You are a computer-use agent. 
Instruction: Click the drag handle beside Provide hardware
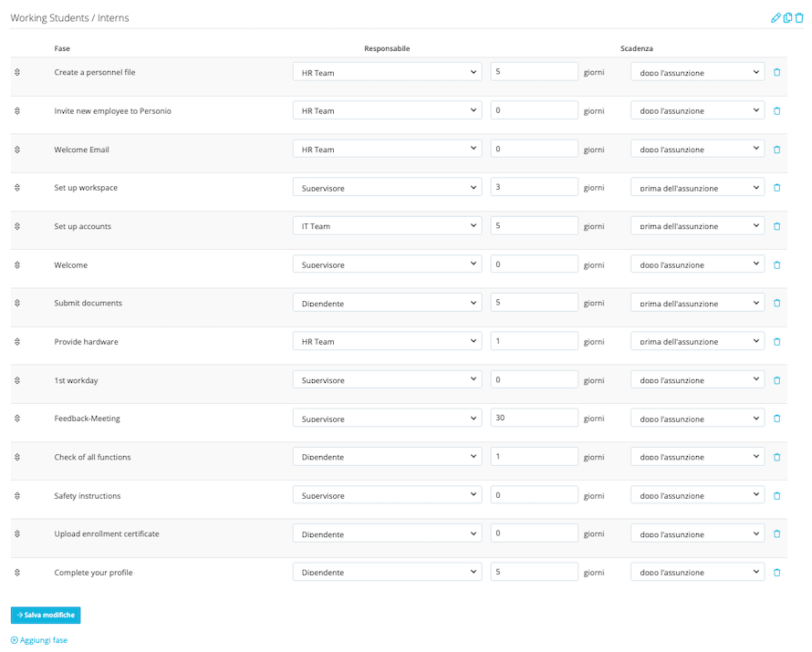tap(17, 342)
